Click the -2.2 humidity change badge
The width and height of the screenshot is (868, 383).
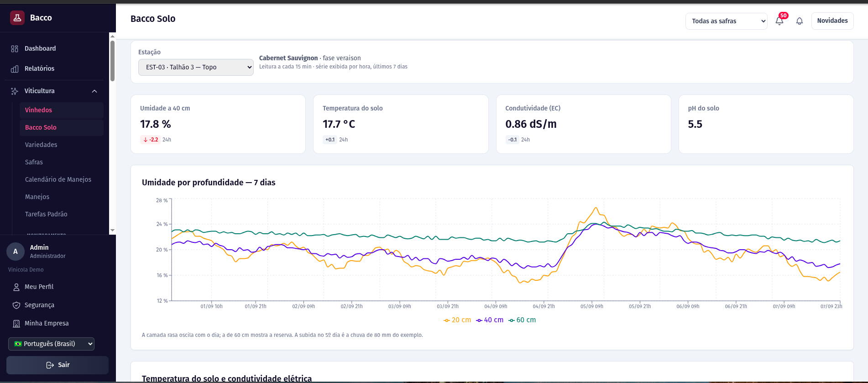click(x=150, y=140)
